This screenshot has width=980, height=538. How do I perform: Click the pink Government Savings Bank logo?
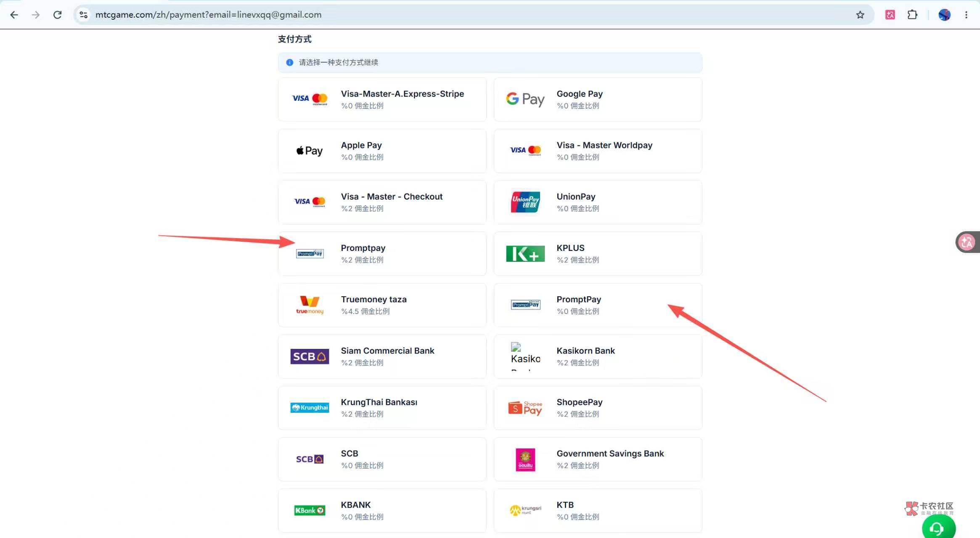[525, 459]
